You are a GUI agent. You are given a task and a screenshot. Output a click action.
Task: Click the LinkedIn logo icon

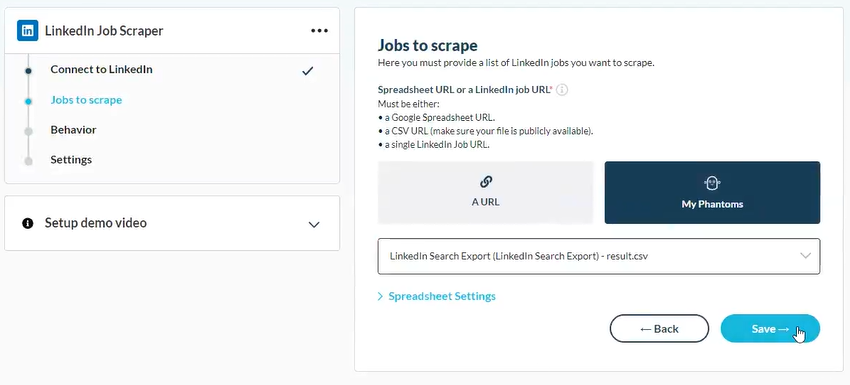(x=27, y=31)
